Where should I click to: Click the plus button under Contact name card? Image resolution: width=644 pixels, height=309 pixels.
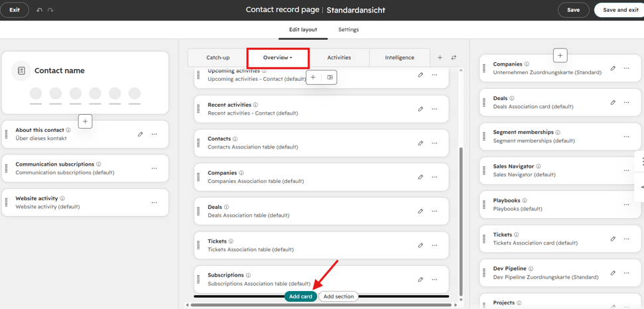pos(86,121)
